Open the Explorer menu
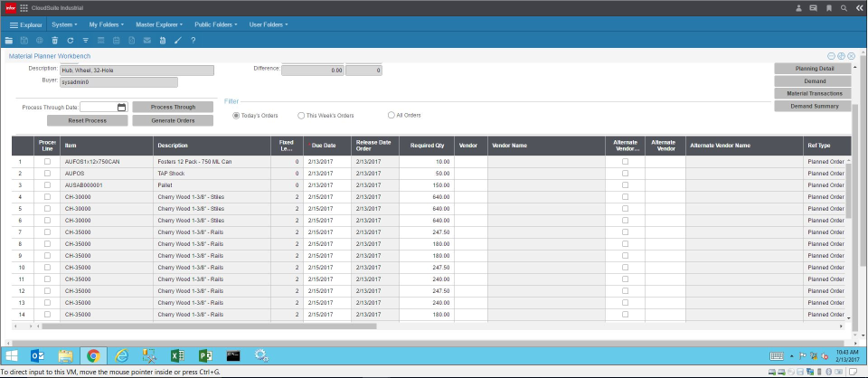 tap(26, 24)
